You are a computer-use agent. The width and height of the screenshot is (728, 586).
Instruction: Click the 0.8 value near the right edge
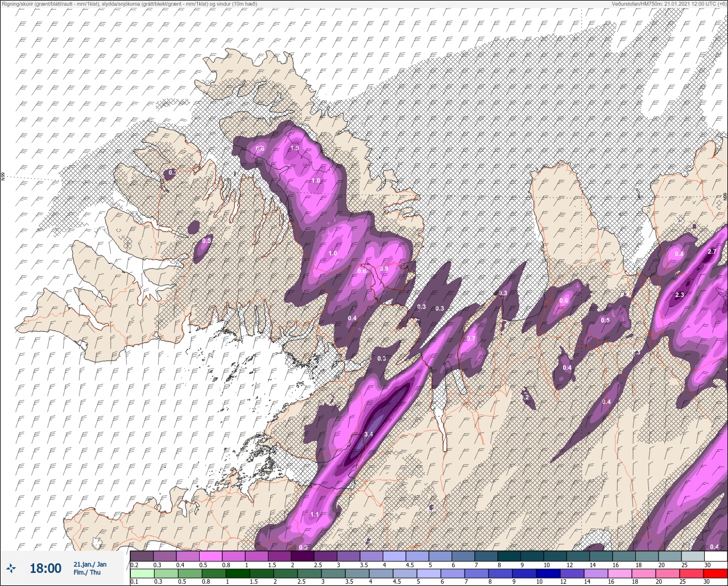pyautogui.click(x=679, y=254)
